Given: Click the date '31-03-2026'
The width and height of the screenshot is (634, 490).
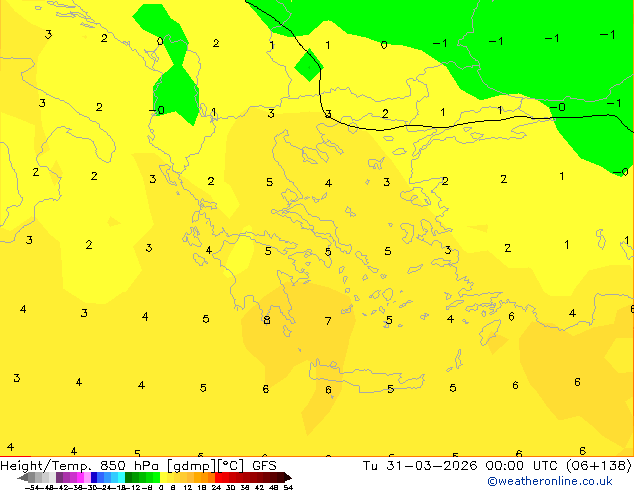Looking at the screenshot, I should [432, 465].
